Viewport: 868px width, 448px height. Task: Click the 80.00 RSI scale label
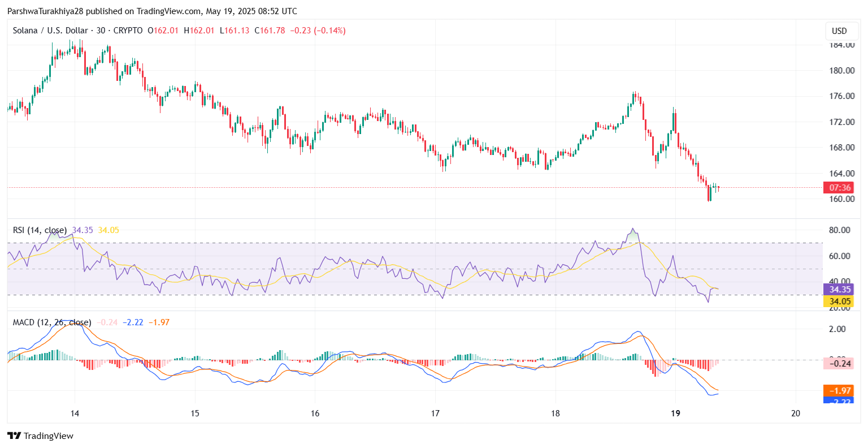click(x=839, y=230)
